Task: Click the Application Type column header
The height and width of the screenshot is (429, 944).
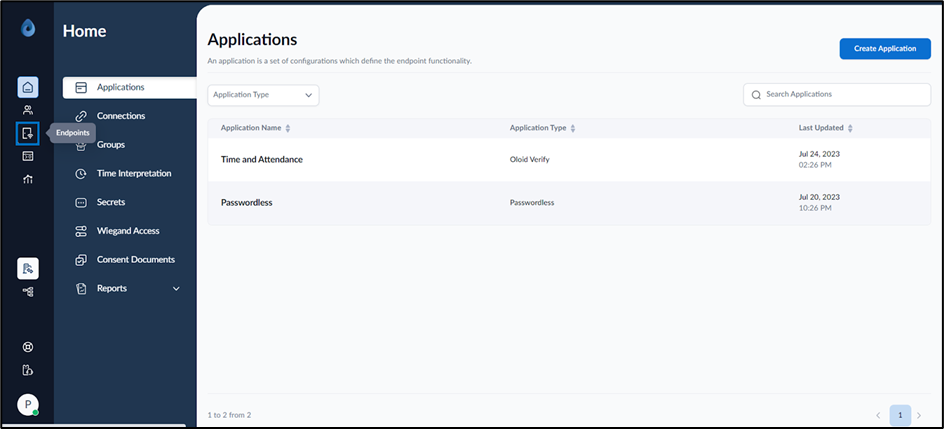Action: point(538,128)
